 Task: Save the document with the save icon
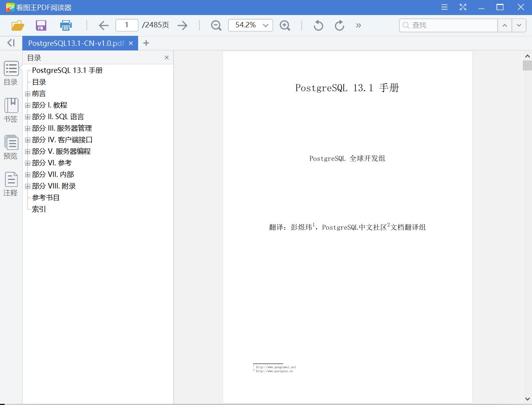(x=41, y=25)
